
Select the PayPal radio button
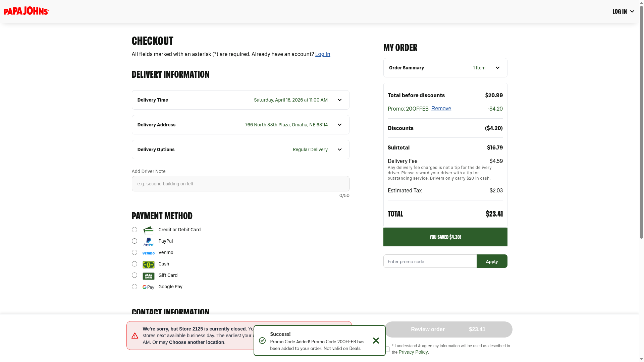[x=135, y=241]
